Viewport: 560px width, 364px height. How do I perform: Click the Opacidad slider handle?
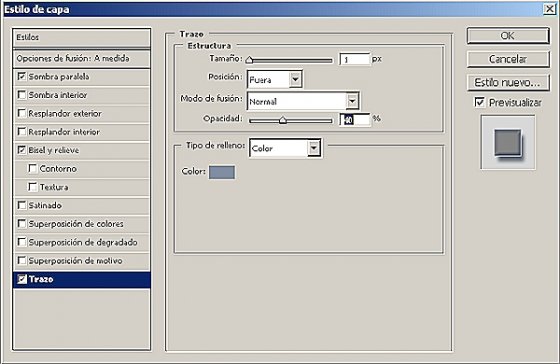tap(282, 120)
